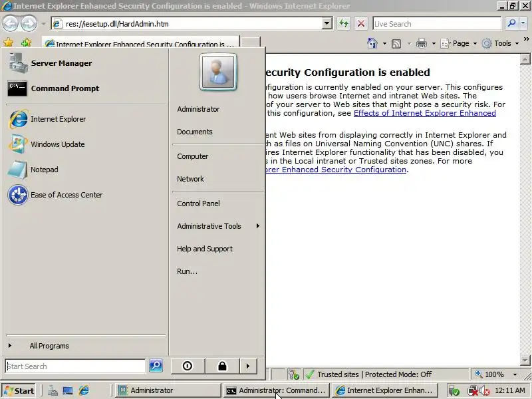Screen dimensions: 532x399
Task: Click the taskbar clock 12:11 AM
Action: click(510, 390)
